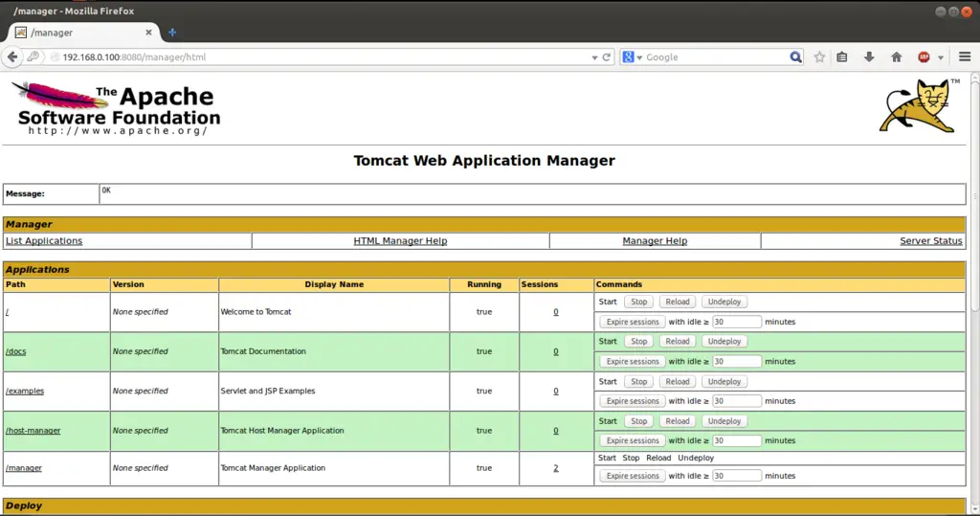
Task: Undeploy the Servlet and JSP Examples application
Action: point(724,382)
